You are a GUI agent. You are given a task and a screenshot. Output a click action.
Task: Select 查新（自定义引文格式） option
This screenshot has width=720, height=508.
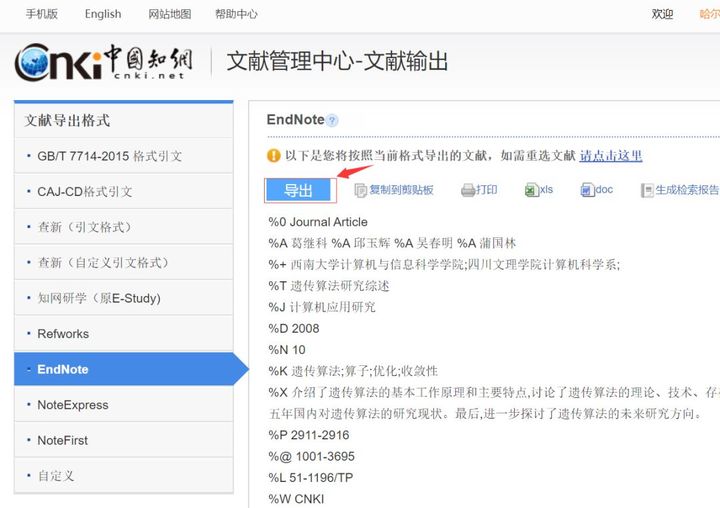tap(124, 263)
